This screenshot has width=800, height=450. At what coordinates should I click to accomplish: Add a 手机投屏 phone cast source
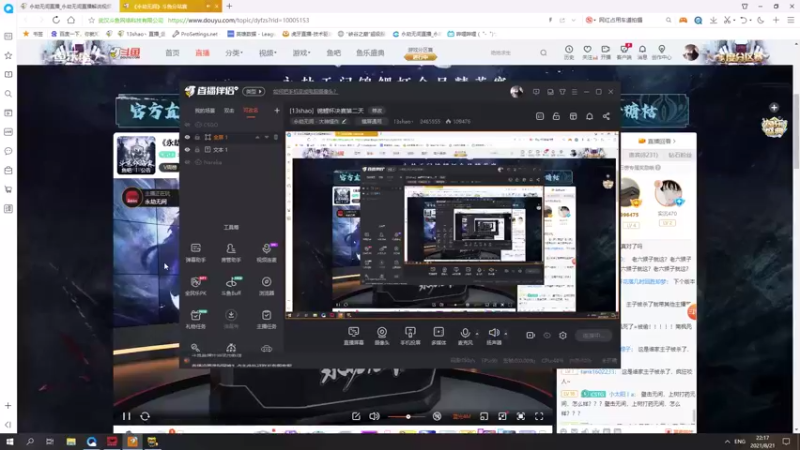[410, 336]
